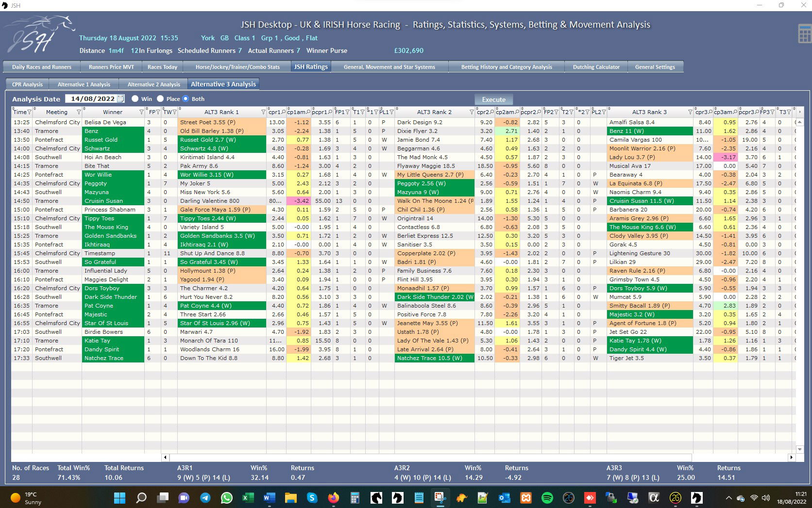Image resolution: width=812 pixels, height=508 pixels.
Task: Open Outlook from the taskbar
Action: click(x=504, y=498)
